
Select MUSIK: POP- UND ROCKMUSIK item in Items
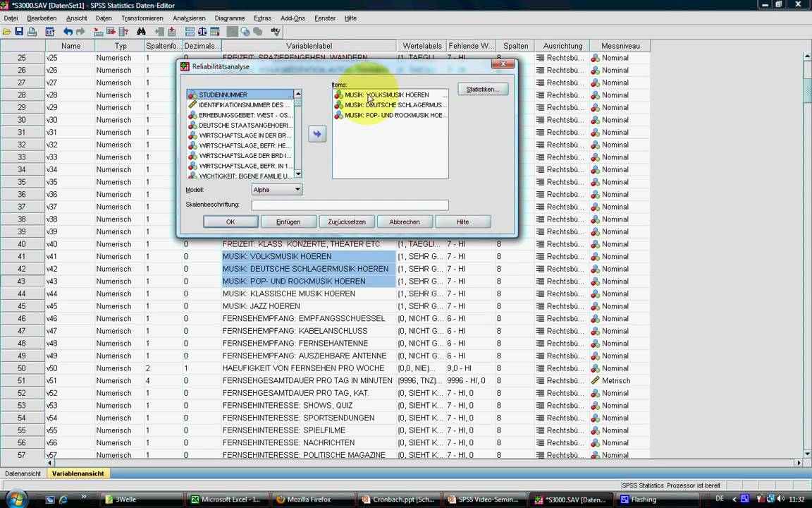tap(390, 115)
